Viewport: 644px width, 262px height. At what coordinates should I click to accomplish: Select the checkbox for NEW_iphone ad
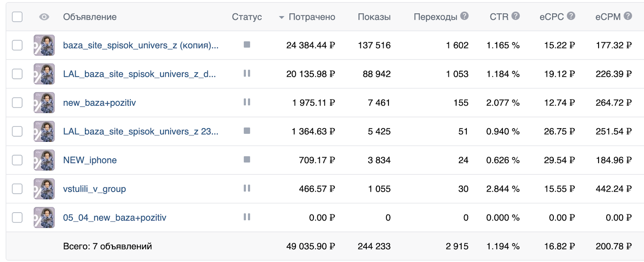pyautogui.click(x=17, y=160)
